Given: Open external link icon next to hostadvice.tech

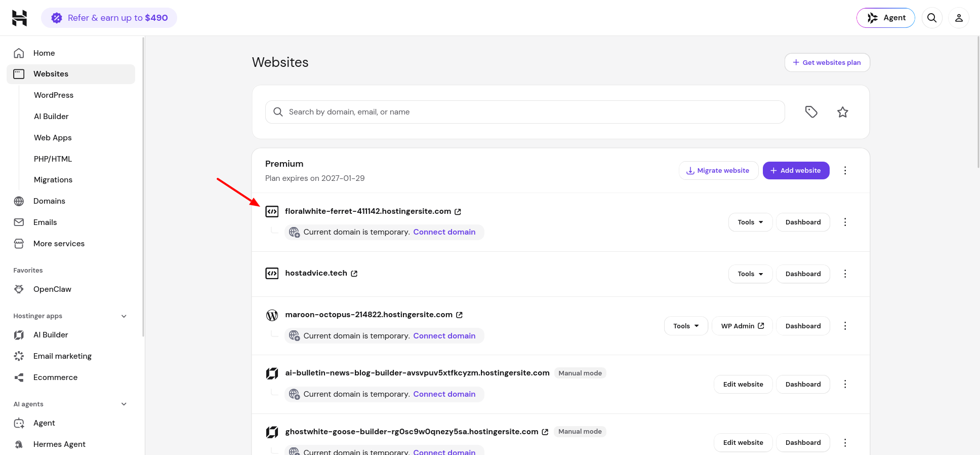Looking at the screenshot, I should pos(354,274).
